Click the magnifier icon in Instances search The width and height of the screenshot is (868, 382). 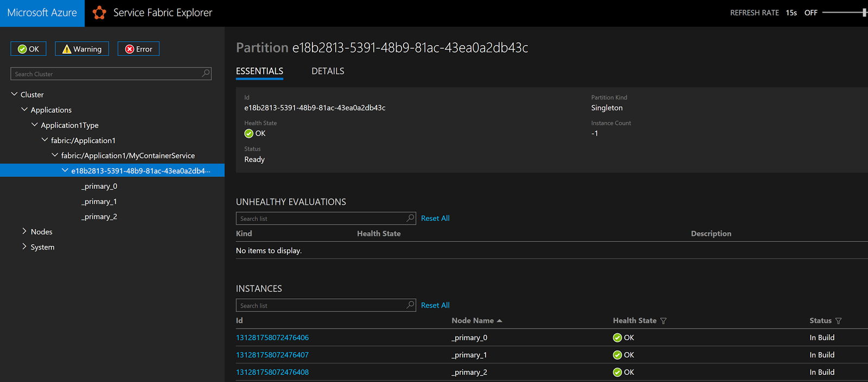click(410, 305)
